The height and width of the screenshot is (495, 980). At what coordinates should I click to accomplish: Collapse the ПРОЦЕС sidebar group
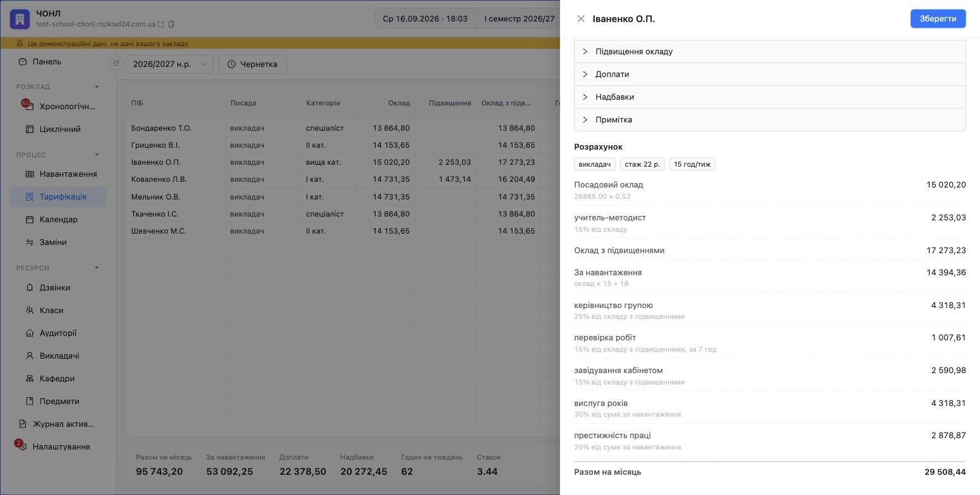tap(97, 155)
